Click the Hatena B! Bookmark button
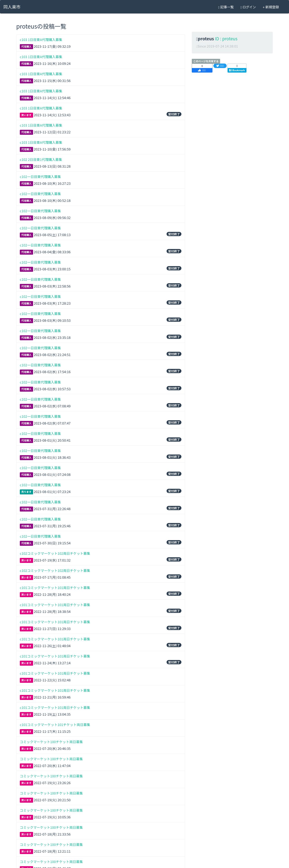 click(x=237, y=71)
